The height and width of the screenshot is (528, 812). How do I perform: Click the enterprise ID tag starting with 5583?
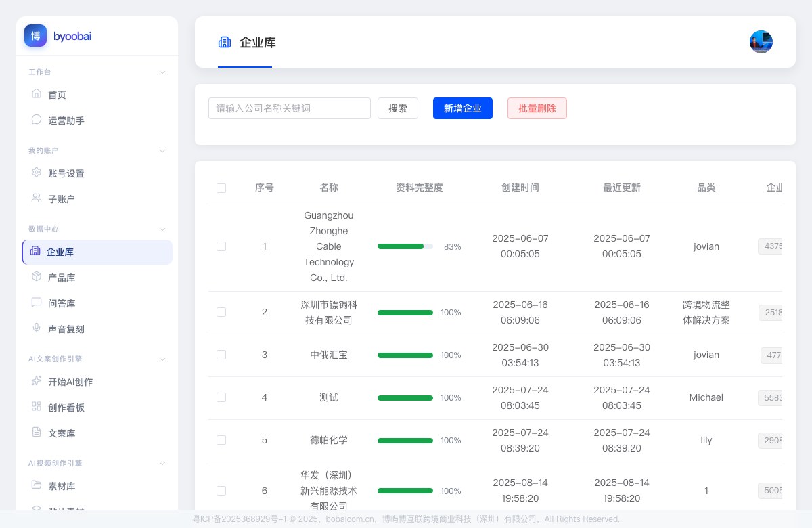(x=770, y=397)
